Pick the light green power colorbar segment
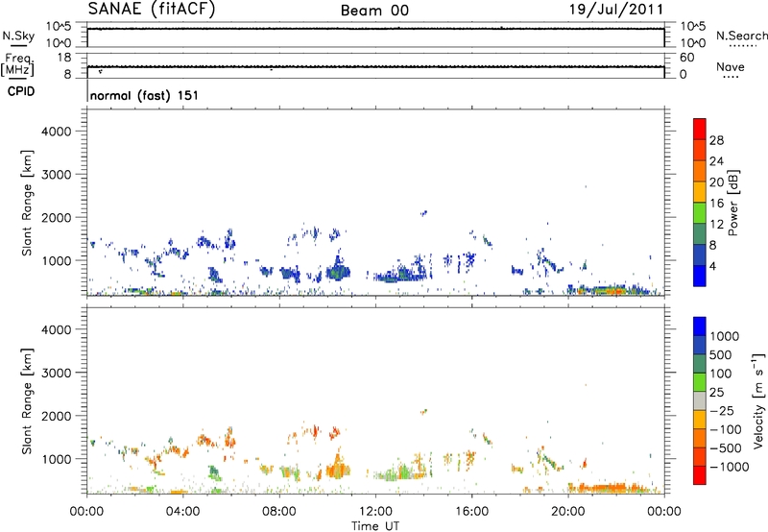Screen dimensions: 768x532 700,213
